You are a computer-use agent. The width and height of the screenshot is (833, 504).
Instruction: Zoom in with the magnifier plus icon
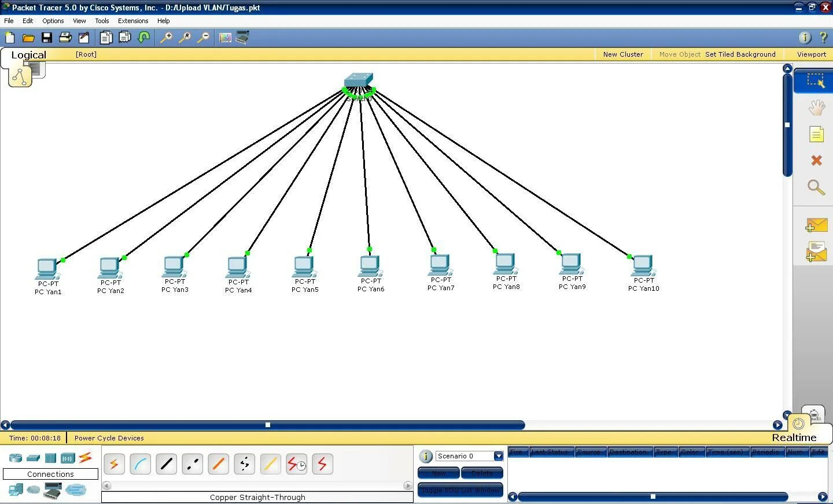tap(166, 38)
